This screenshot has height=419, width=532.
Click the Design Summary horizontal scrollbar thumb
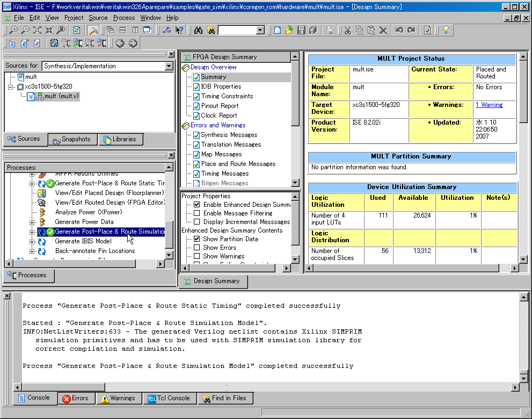pos(407,268)
